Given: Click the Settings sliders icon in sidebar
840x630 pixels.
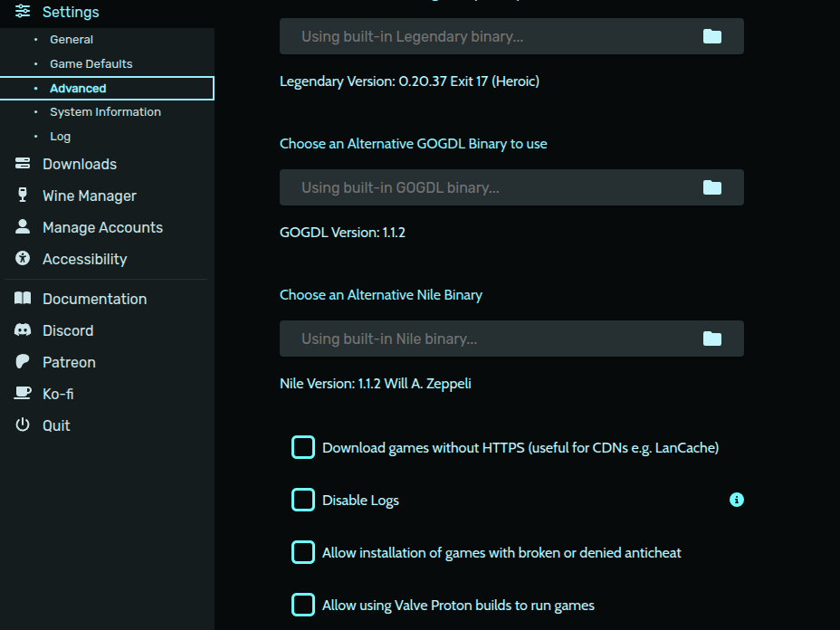Looking at the screenshot, I should pos(23,12).
